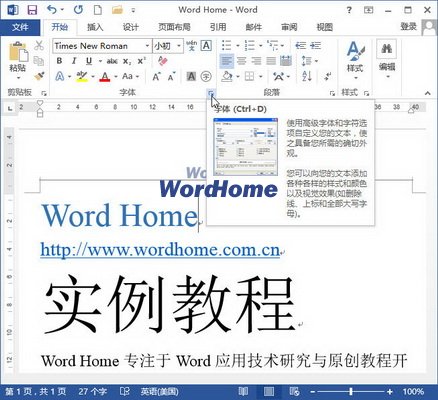Click the tab selector L icon left of ruler
Image resolution: width=438 pixels, height=400 pixels.
(10, 108)
